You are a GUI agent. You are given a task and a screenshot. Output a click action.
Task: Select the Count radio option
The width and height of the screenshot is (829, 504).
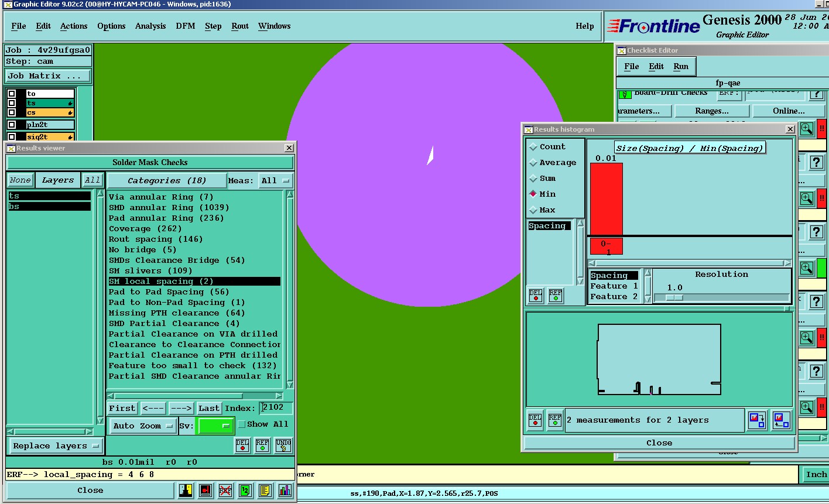click(x=533, y=147)
